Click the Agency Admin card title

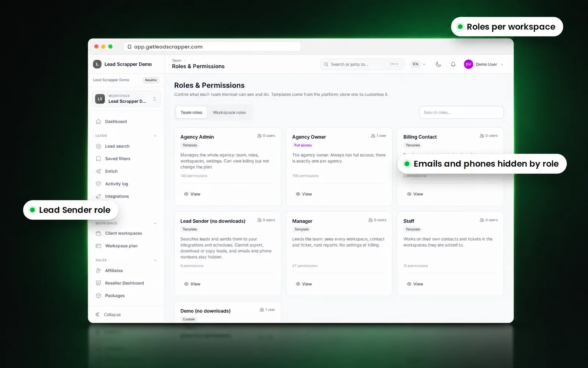(x=197, y=137)
